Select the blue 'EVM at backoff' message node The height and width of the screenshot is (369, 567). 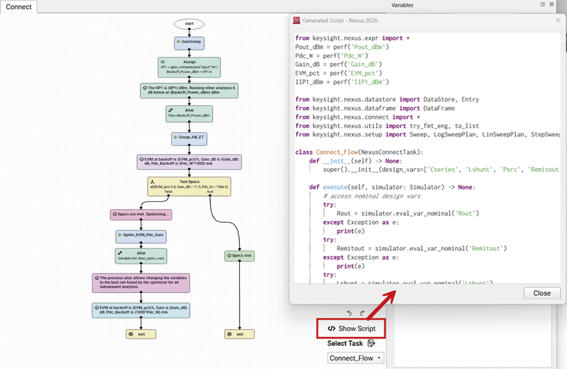tap(141, 310)
